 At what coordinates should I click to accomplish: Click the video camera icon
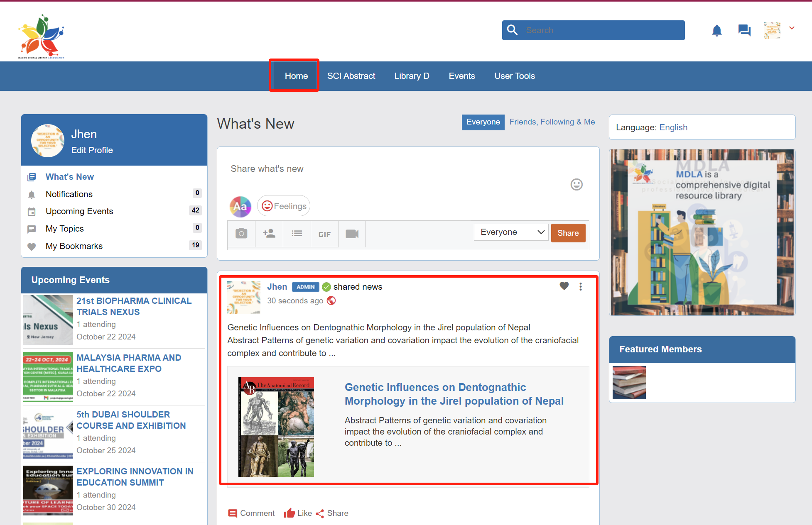point(352,234)
